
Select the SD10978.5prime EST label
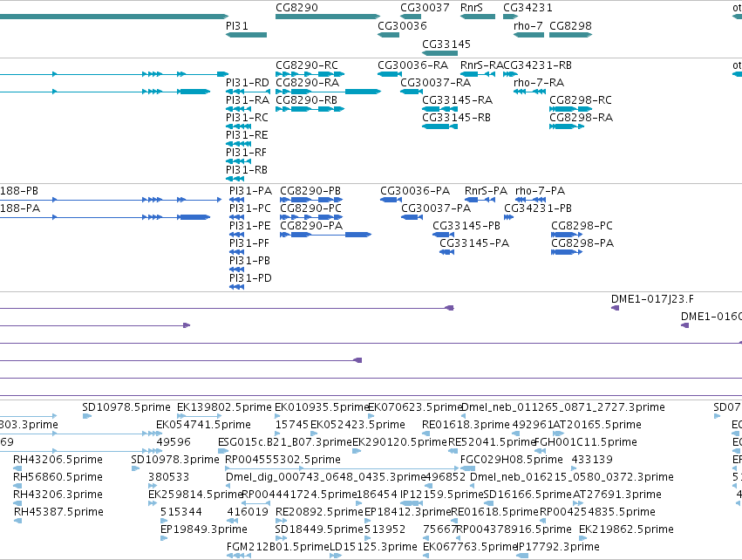[x=126, y=407]
